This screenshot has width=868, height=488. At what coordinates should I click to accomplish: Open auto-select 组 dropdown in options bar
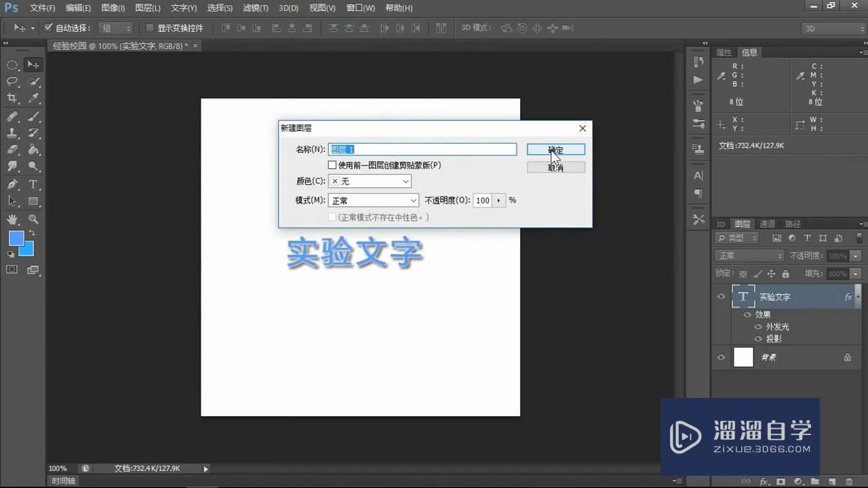[x=116, y=28]
